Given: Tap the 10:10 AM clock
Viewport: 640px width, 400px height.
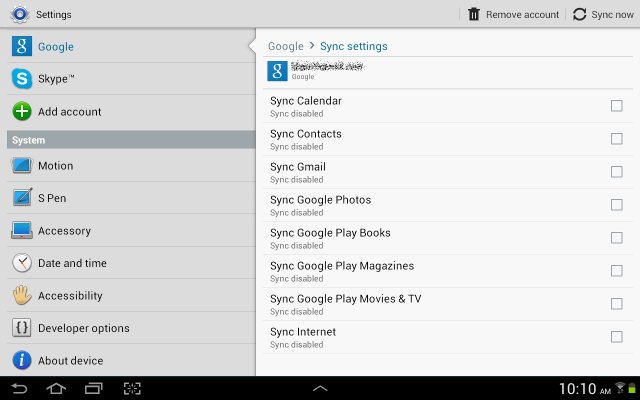Looking at the screenshot, I should point(584,388).
